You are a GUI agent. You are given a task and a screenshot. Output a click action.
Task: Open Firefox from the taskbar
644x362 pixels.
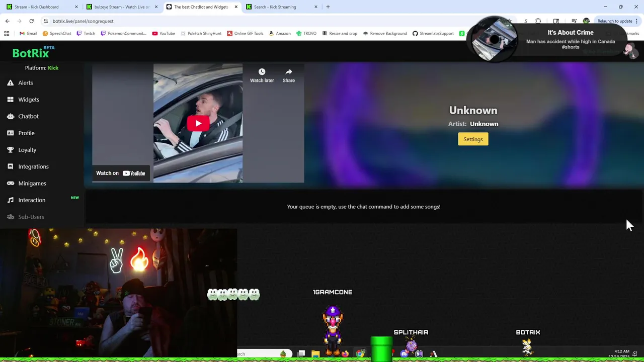tap(345, 354)
